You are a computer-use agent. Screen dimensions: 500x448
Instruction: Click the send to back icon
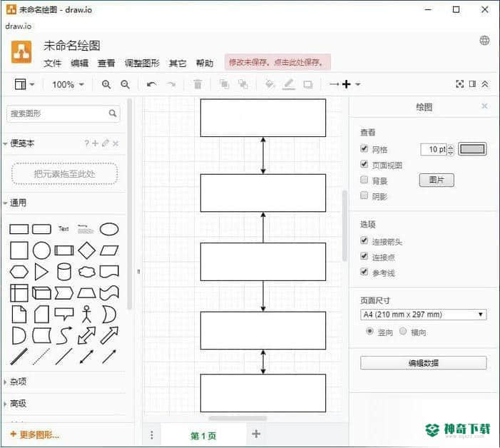pos(243,84)
